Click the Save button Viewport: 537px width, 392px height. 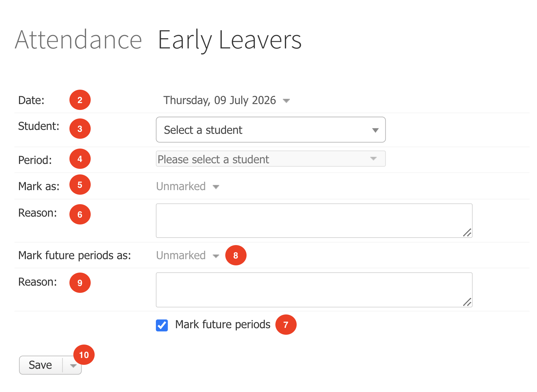(x=41, y=365)
